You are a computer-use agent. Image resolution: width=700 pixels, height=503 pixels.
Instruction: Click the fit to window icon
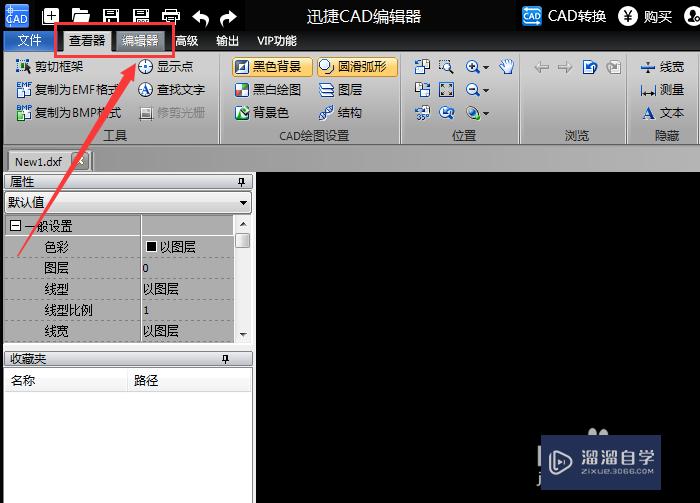(x=446, y=90)
